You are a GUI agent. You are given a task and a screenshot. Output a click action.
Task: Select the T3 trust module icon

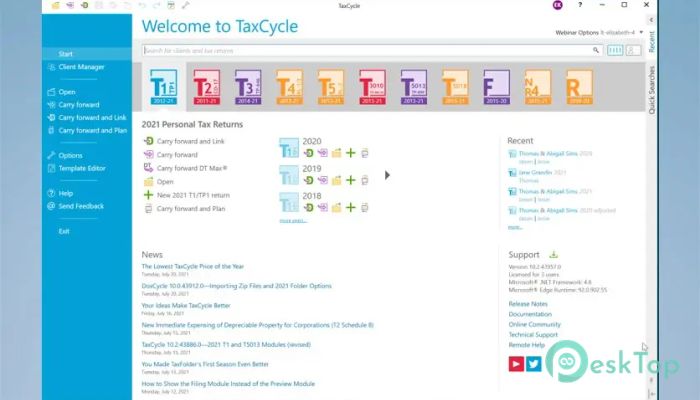(248, 87)
